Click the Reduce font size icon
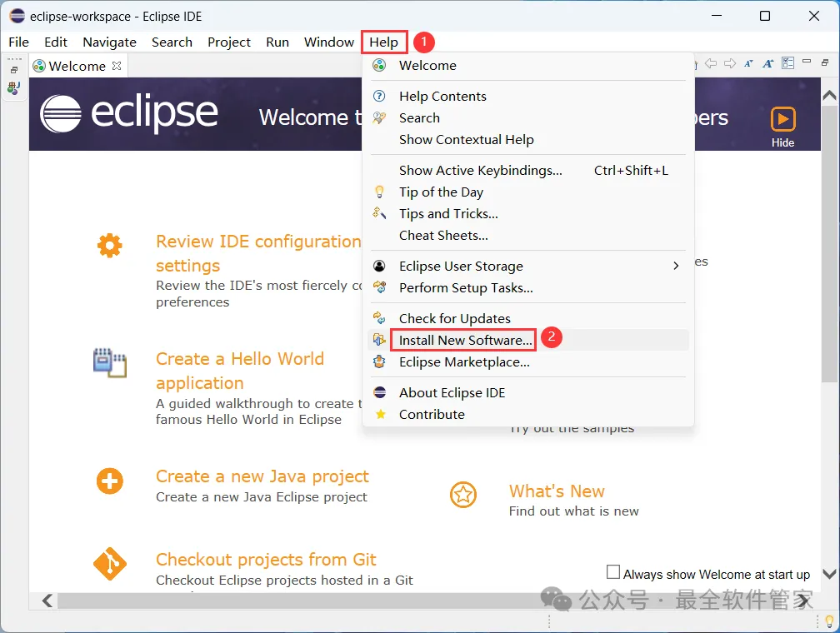Viewport: 840px width, 633px height. (x=748, y=64)
